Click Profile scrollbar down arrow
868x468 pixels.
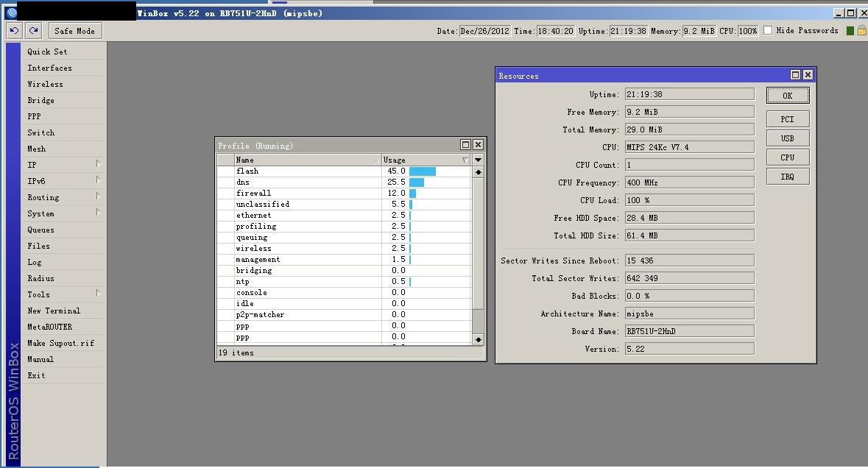click(x=479, y=339)
